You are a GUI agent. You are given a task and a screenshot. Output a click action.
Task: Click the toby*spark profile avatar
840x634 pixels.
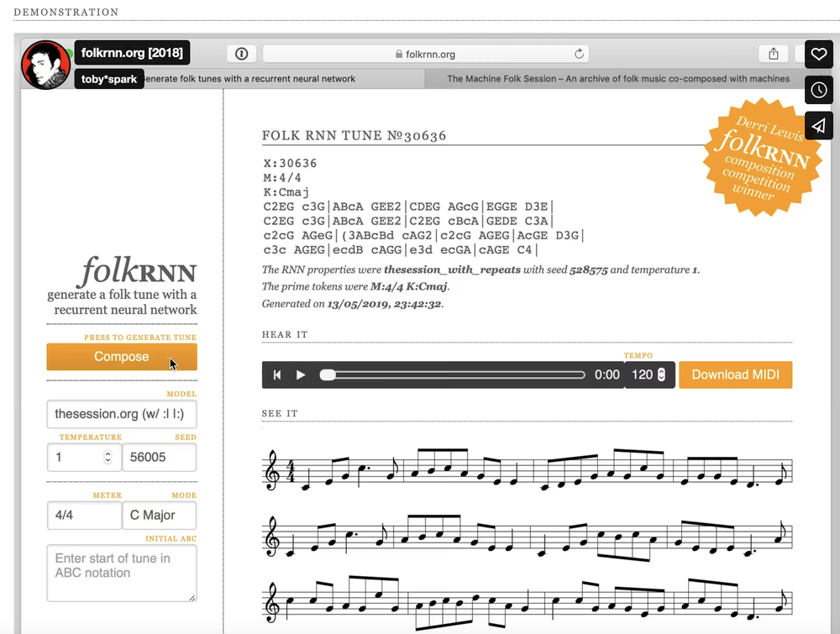click(x=45, y=65)
